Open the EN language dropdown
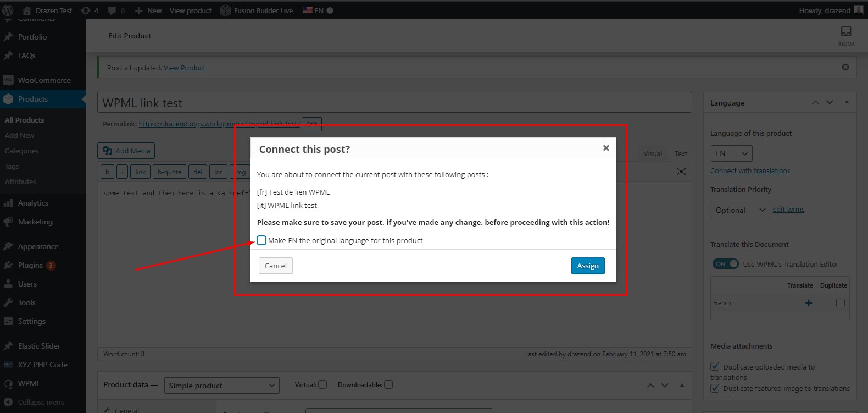Image resolution: width=868 pixels, height=413 pixels. coord(731,153)
